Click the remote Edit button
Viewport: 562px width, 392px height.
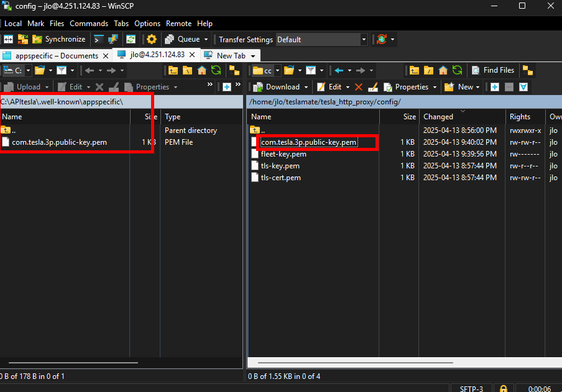(x=329, y=87)
